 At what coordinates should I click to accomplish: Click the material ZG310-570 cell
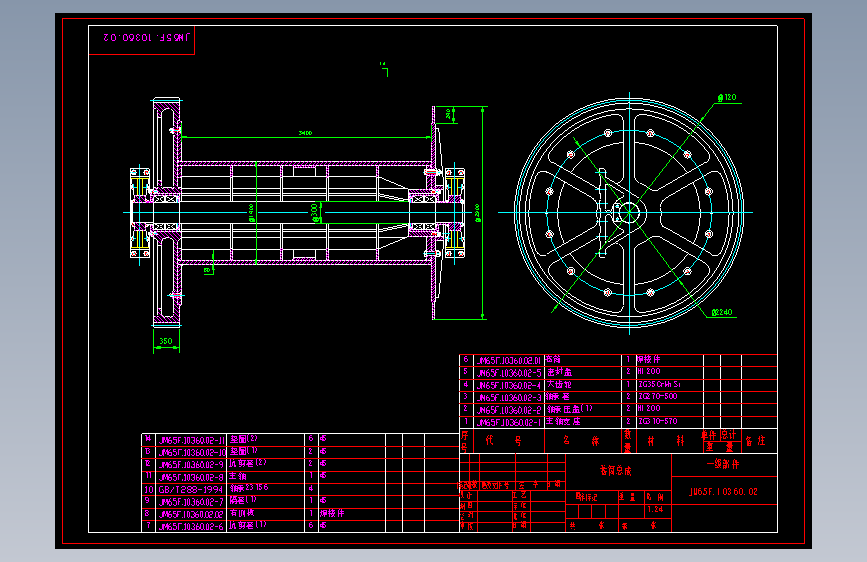click(658, 421)
